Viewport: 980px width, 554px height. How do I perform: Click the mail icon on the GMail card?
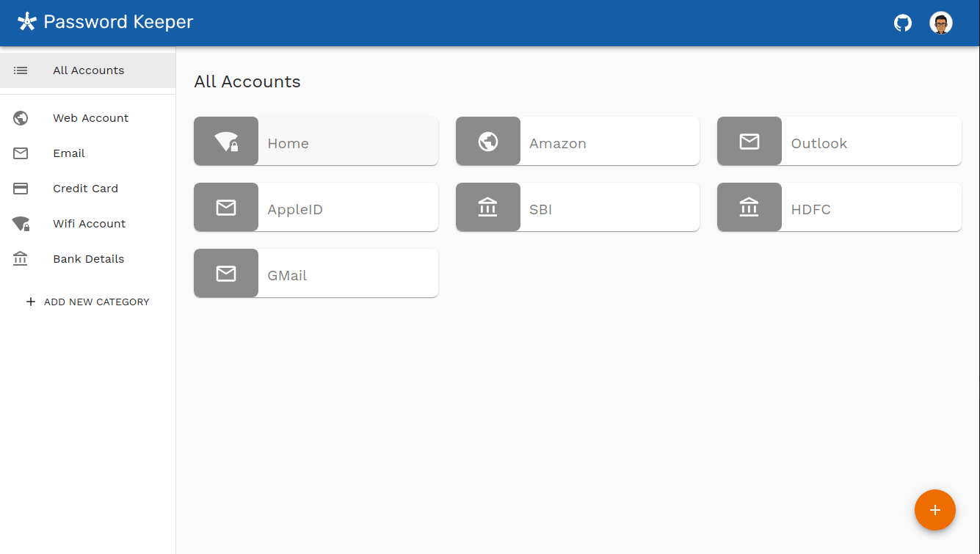[x=226, y=273]
